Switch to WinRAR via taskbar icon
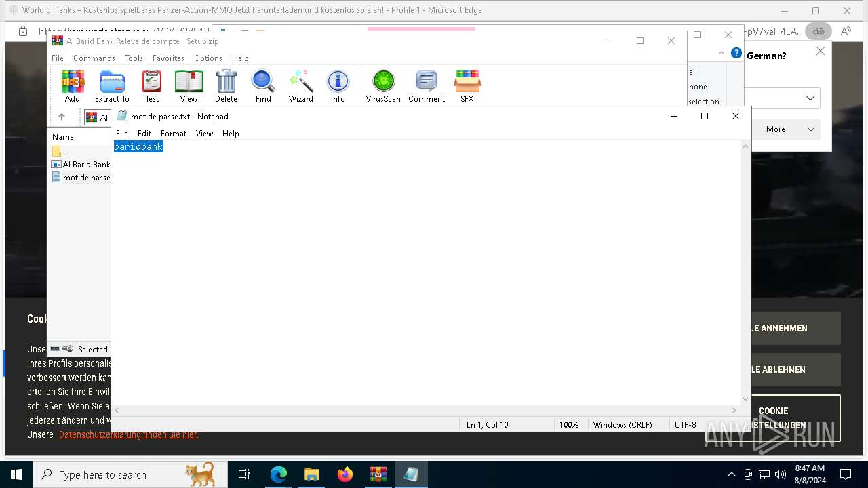 378,474
